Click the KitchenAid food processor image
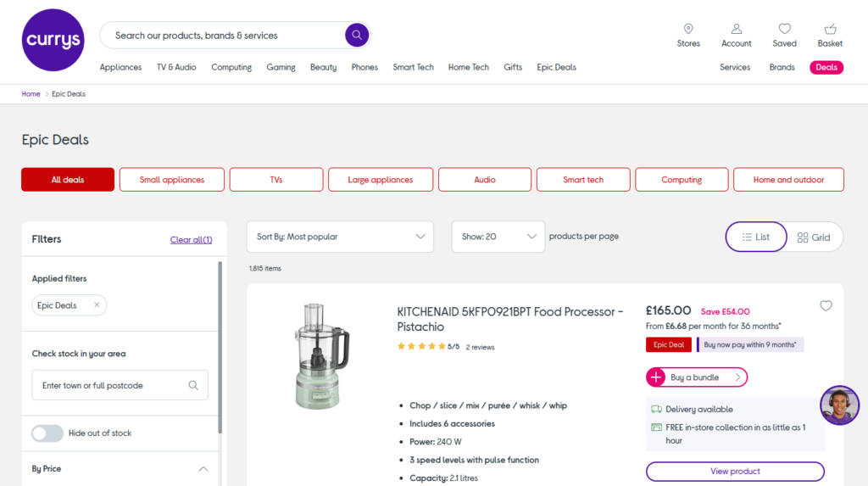This screenshot has width=868, height=486. point(321,355)
